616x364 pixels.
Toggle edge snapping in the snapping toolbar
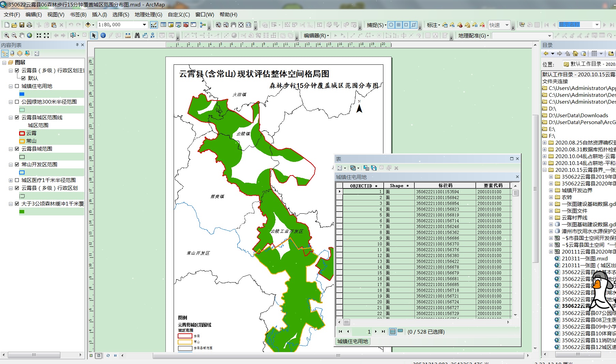pyautogui.click(x=414, y=25)
